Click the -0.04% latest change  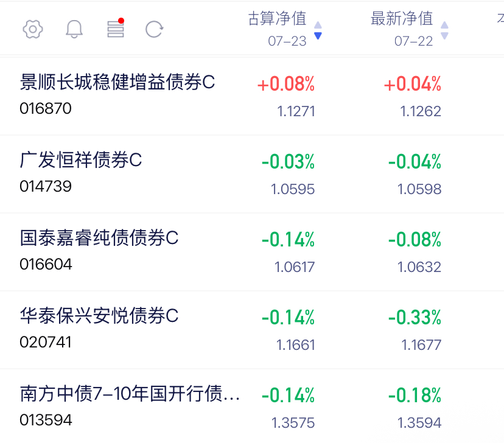coord(415,162)
